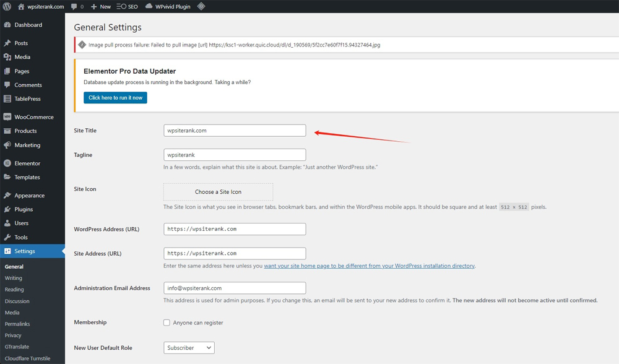Click the New User Default Role label
Screen dimensions: 619x364
point(103,348)
